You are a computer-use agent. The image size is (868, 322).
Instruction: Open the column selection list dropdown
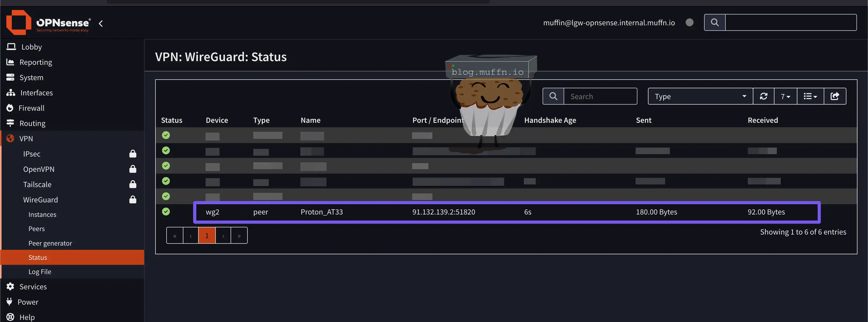(810, 96)
